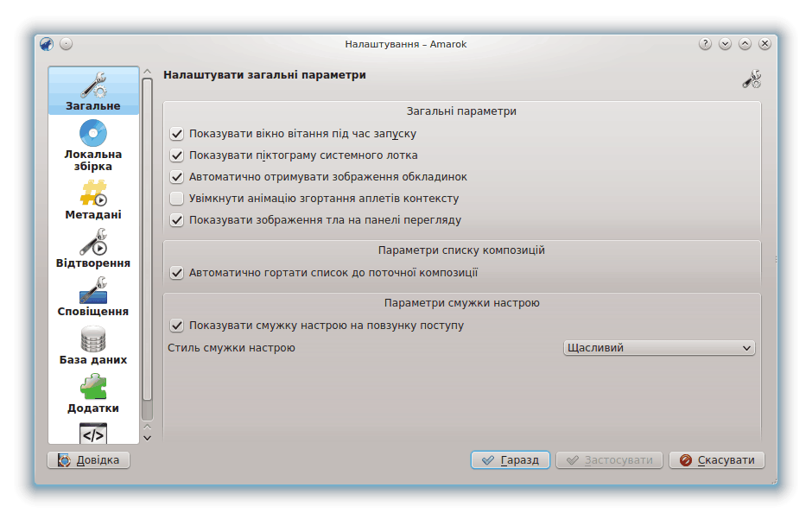Click the question mark help icon in the title bar
Viewport: 812px width, 519px height.
tap(705, 44)
